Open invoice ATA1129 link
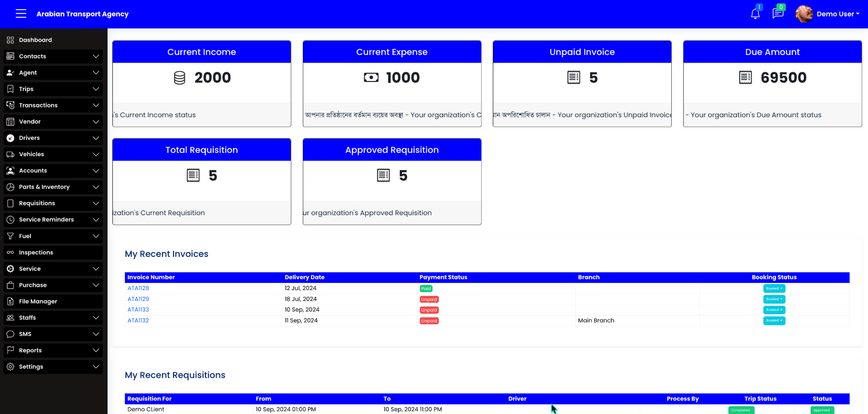 coord(138,299)
